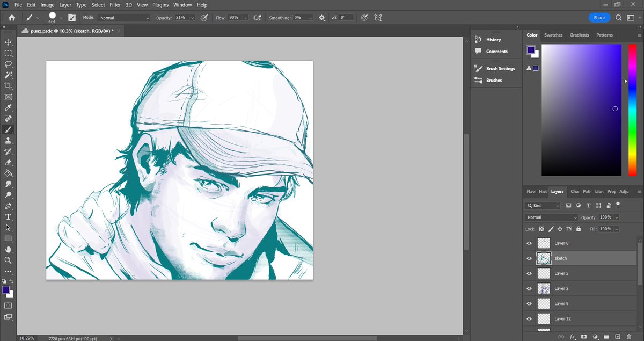
Task: Open the smoothing options gear
Action: (321, 18)
